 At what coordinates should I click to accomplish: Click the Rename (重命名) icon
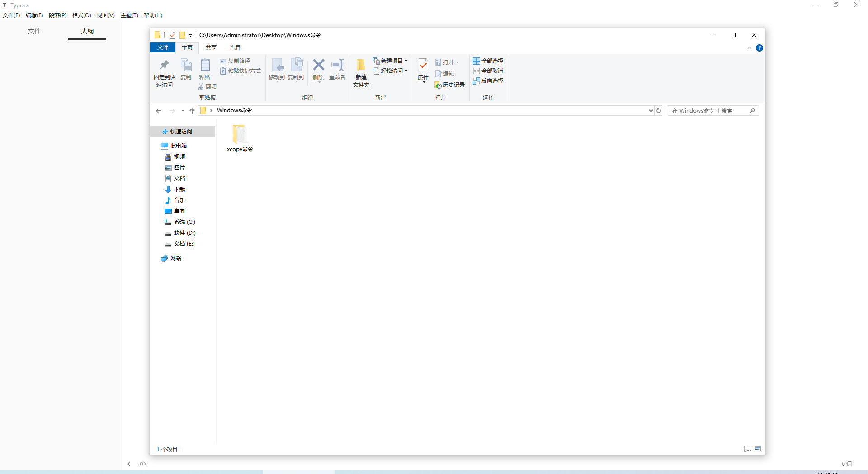click(x=337, y=66)
